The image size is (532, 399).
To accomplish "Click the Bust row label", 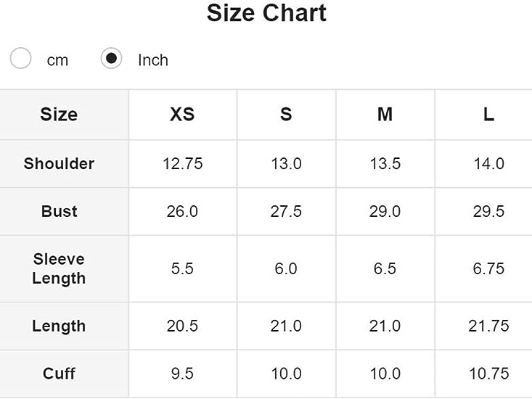I will [x=59, y=212].
